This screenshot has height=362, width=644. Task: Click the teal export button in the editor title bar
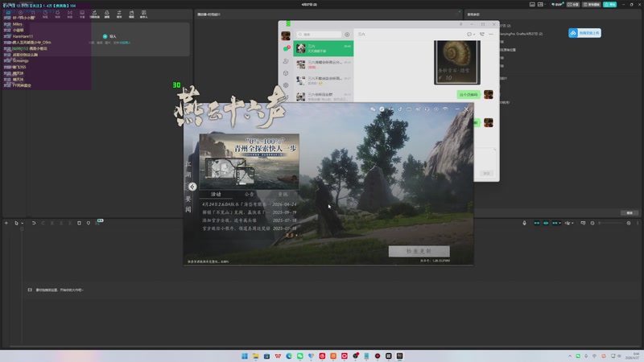(x=610, y=5)
